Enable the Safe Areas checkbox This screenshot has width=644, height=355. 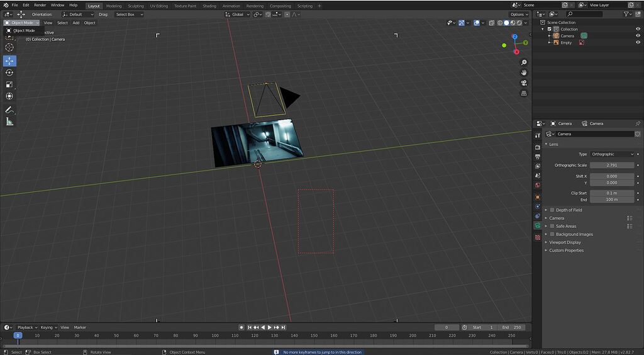click(x=552, y=226)
